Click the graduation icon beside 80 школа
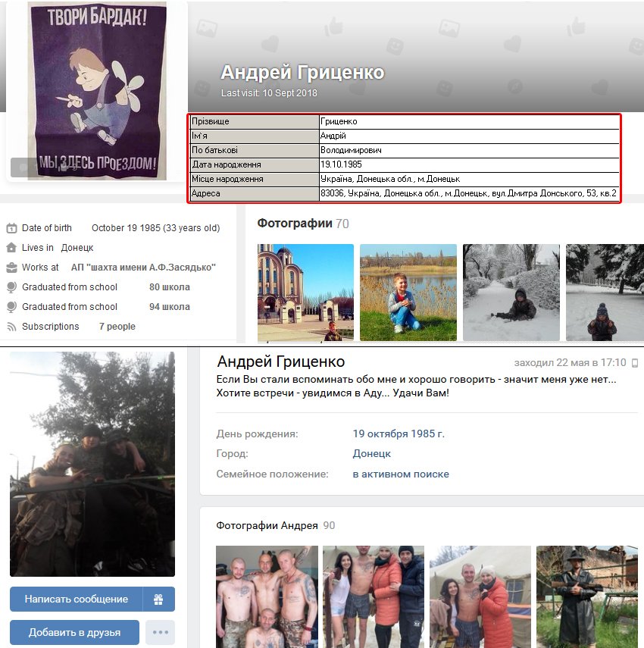Screen dimensions: 644x648 point(11,287)
